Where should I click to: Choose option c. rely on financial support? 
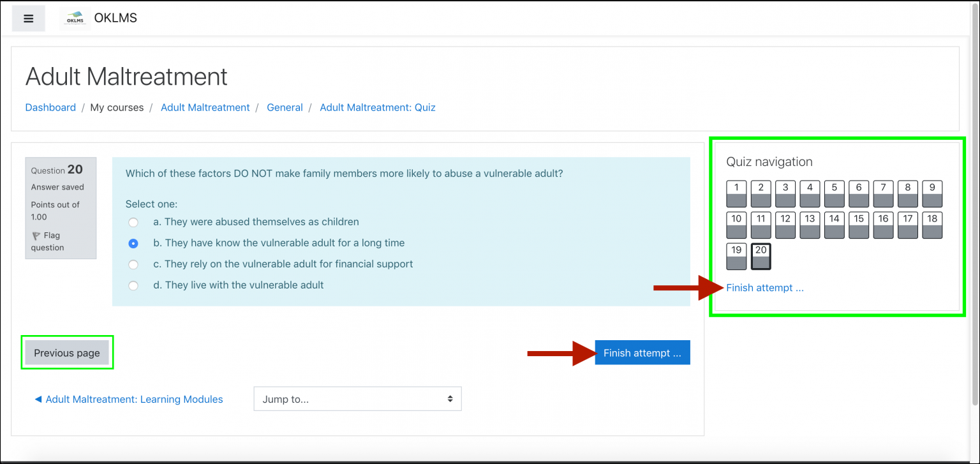133,264
